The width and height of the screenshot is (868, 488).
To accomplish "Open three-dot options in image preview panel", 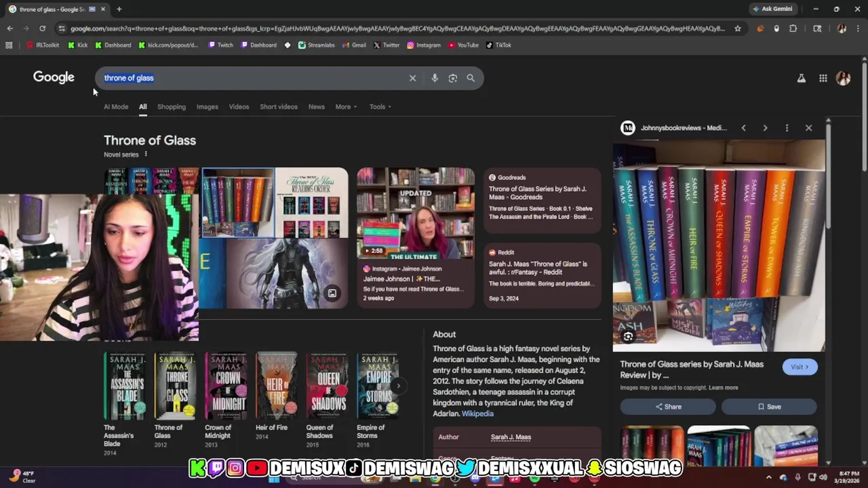I will click(x=787, y=127).
